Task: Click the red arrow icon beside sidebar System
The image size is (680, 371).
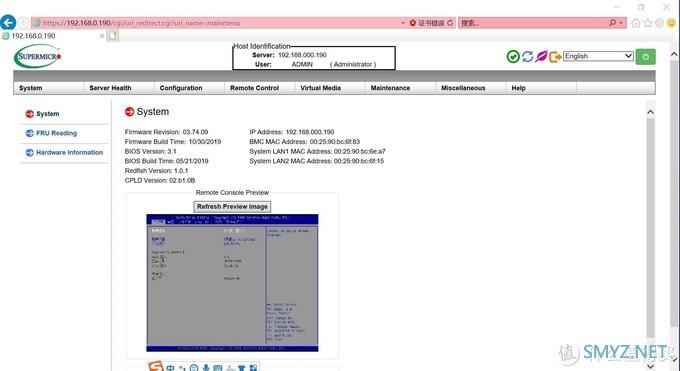Action: (x=29, y=114)
